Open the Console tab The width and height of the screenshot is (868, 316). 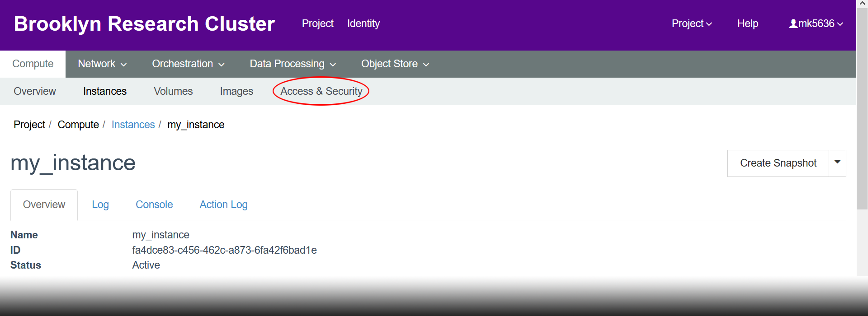tap(154, 204)
